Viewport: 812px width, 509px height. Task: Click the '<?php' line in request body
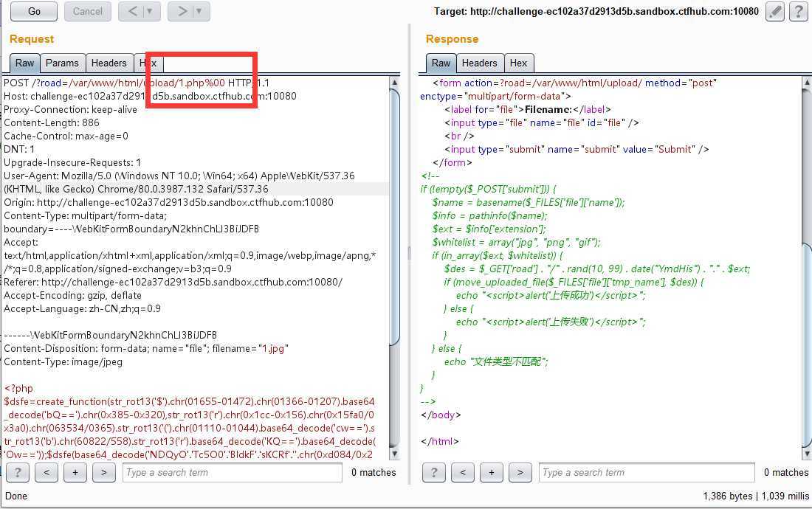point(18,388)
